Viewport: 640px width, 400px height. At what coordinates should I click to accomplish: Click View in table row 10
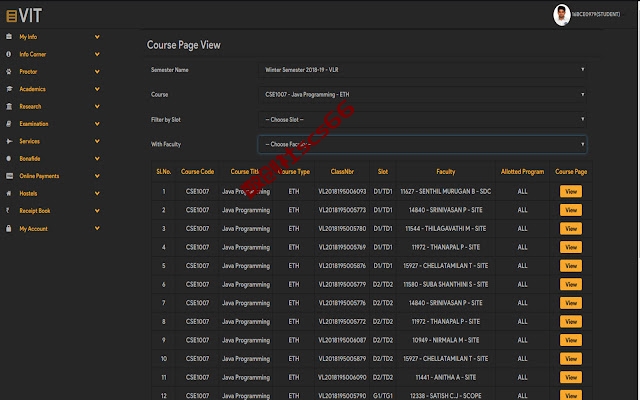point(571,359)
